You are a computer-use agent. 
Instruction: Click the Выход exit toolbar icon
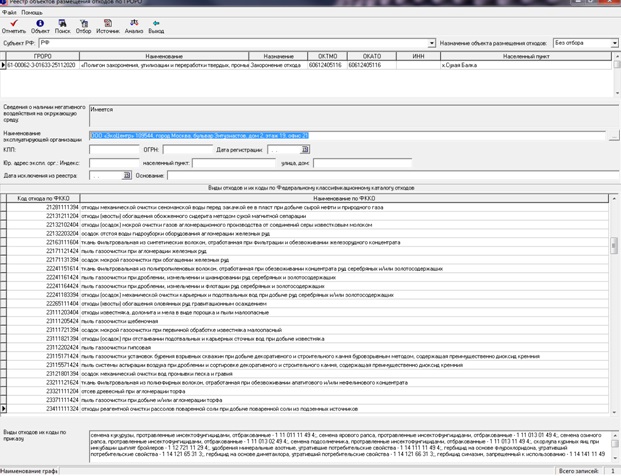156,26
